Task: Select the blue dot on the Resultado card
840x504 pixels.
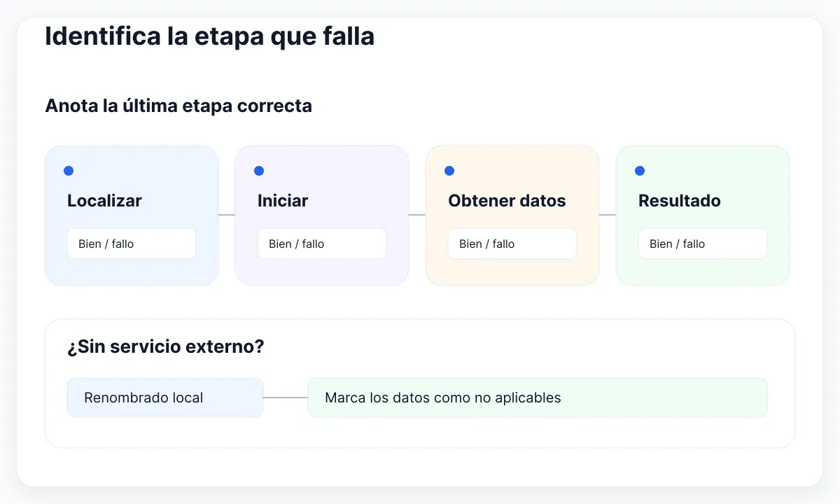Action: [640, 171]
